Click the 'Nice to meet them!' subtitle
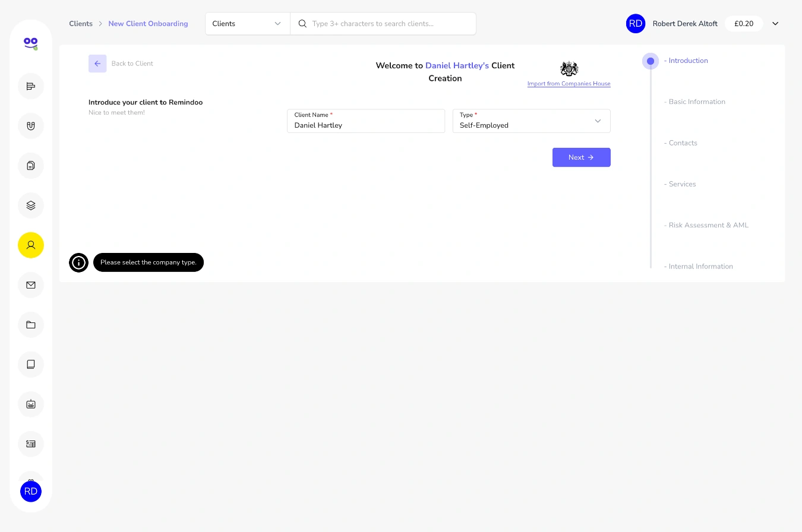 tap(116, 113)
